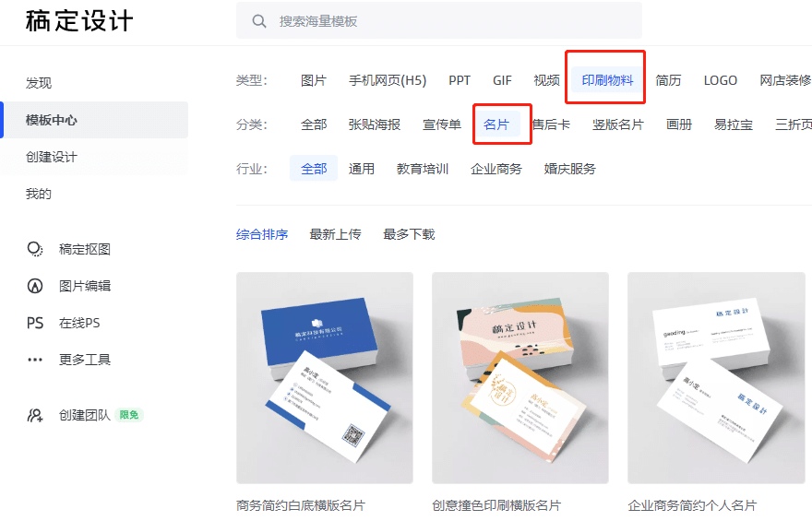Image resolution: width=812 pixels, height=521 pixels.
Task: Filter type by 图片
Action: tap(314, 81)
